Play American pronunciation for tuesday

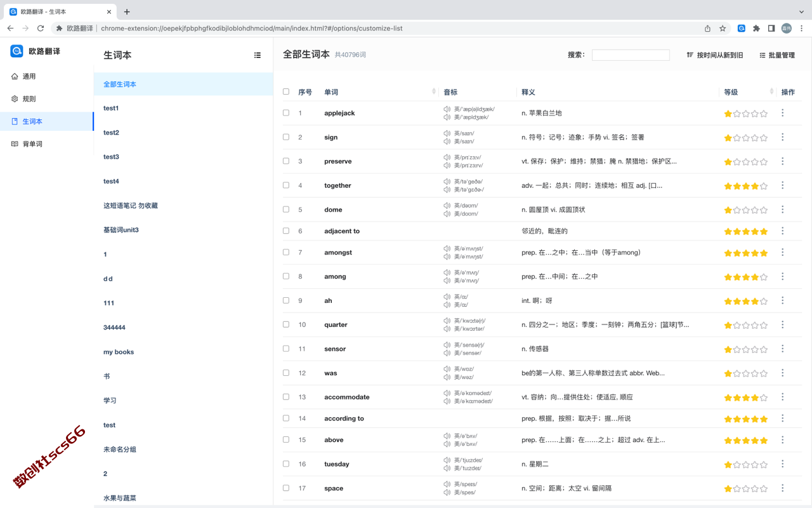(x=447, y=468)
